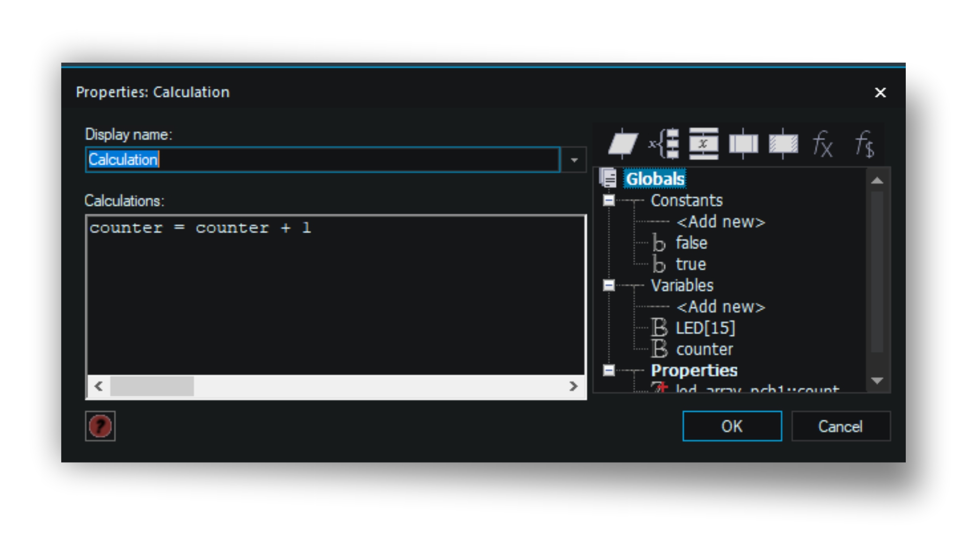Select the Constants tree label

pos(686,200)
